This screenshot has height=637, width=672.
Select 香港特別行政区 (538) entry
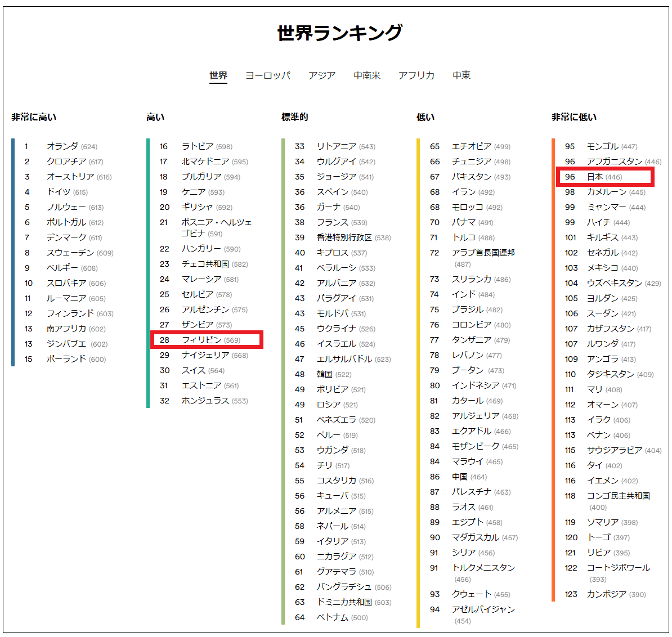click(354, 238)
